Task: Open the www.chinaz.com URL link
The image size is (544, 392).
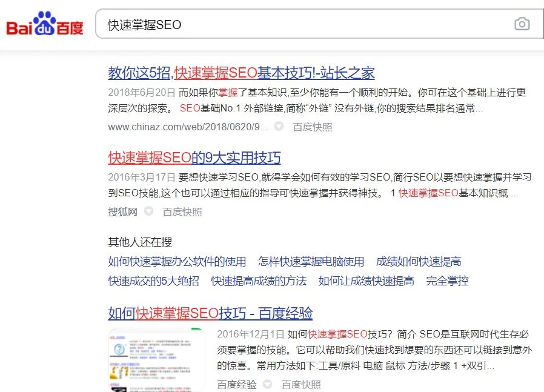Action: click(x=188, y=127)
